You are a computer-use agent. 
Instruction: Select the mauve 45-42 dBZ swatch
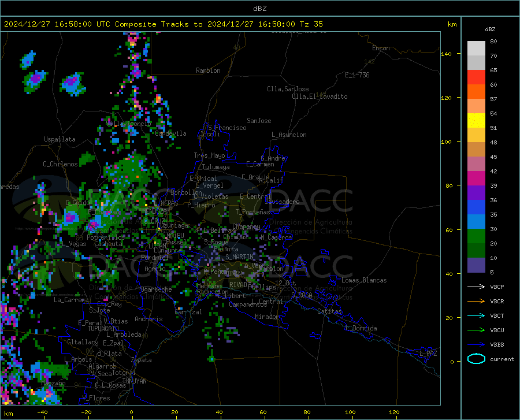(476, 163)
